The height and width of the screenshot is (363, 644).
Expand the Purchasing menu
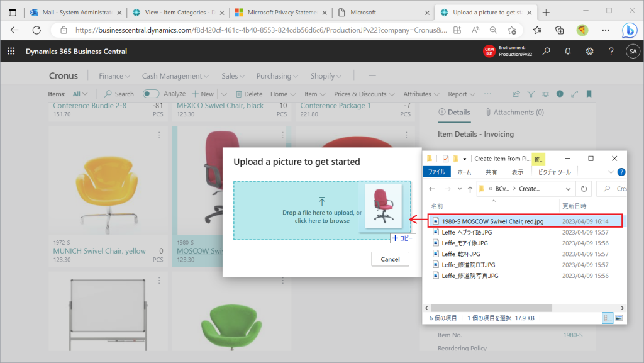tap(277, 76)
